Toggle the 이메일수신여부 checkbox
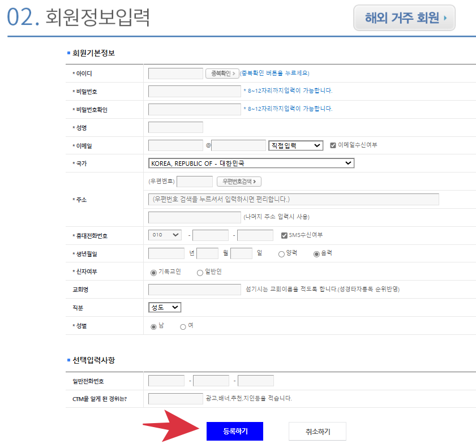The width and height of the screenshot is (476, 448). tap(333, 145)
